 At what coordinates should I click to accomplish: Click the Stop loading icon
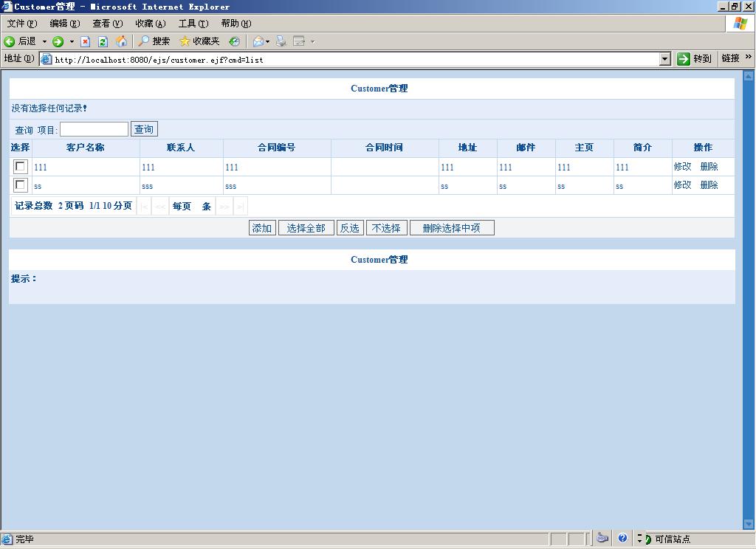[x=86, y=41]
